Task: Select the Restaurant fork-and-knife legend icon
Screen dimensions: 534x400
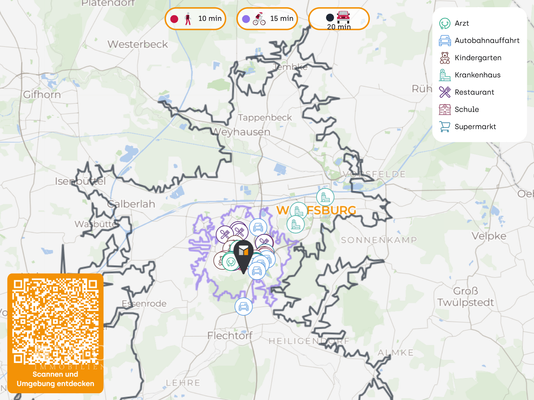Action: click(x=444, y=92)
